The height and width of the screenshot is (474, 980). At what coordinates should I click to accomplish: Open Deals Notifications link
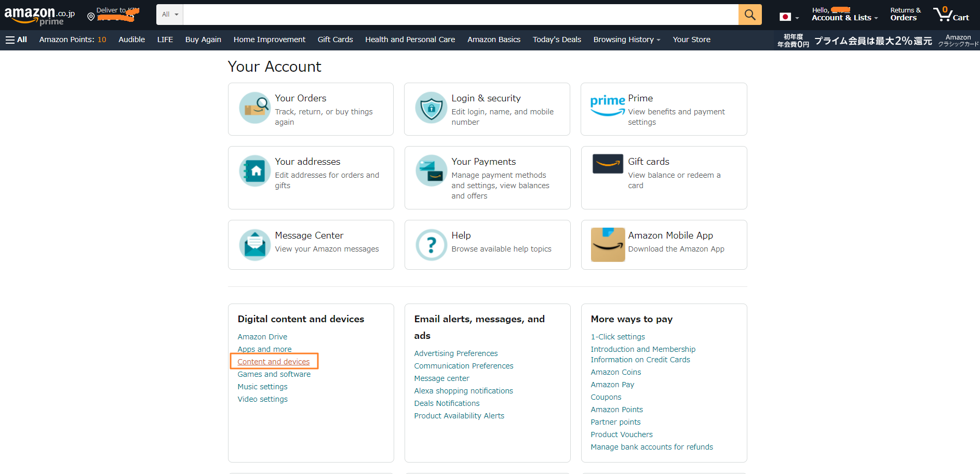pyautogui.click(x=447, y=403)
